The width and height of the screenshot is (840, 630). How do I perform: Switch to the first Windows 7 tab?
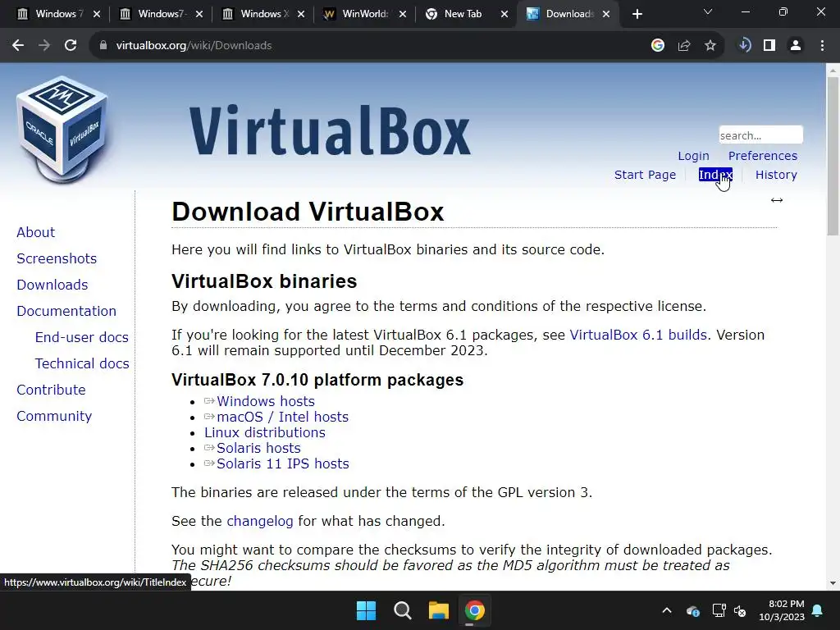tap(52, 14)
